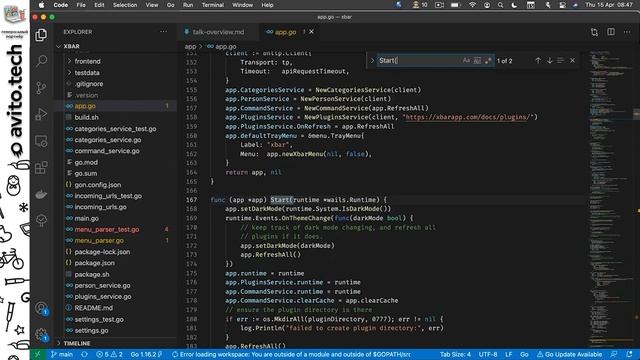Click Go 1.16.2 version status item
This screenshot has height=360, width=640.
146,354
